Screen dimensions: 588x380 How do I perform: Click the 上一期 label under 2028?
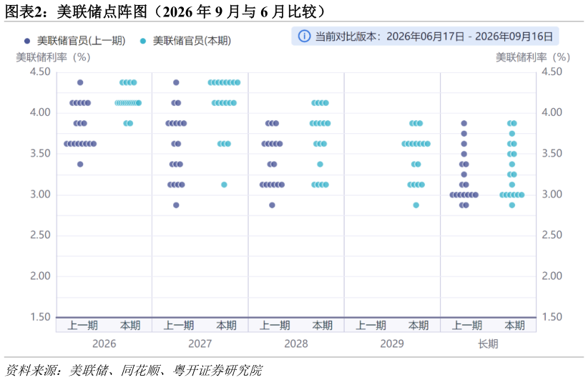click(275, 325)
